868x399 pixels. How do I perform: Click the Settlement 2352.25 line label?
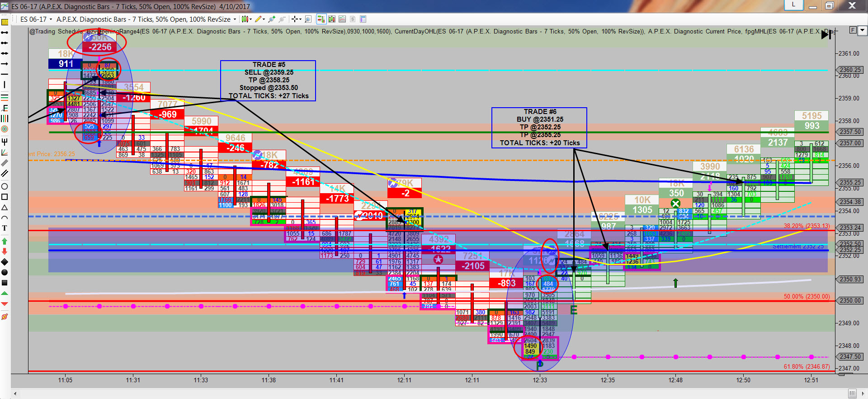(x=798, y=247)
